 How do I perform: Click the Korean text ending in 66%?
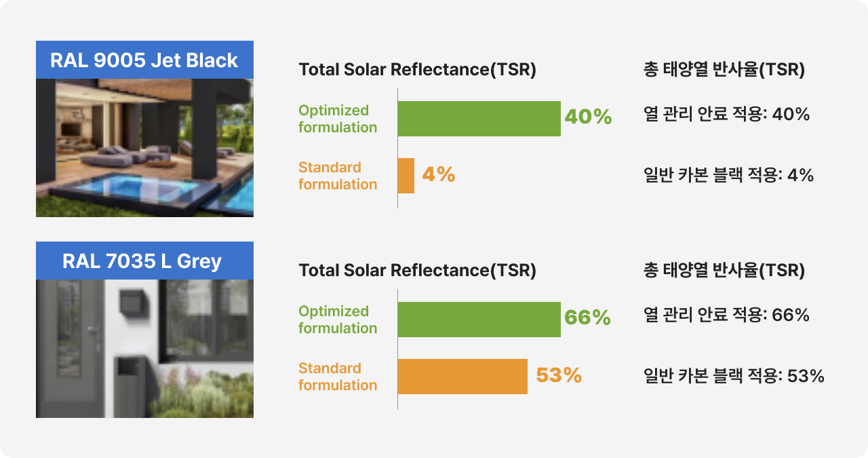726,315
